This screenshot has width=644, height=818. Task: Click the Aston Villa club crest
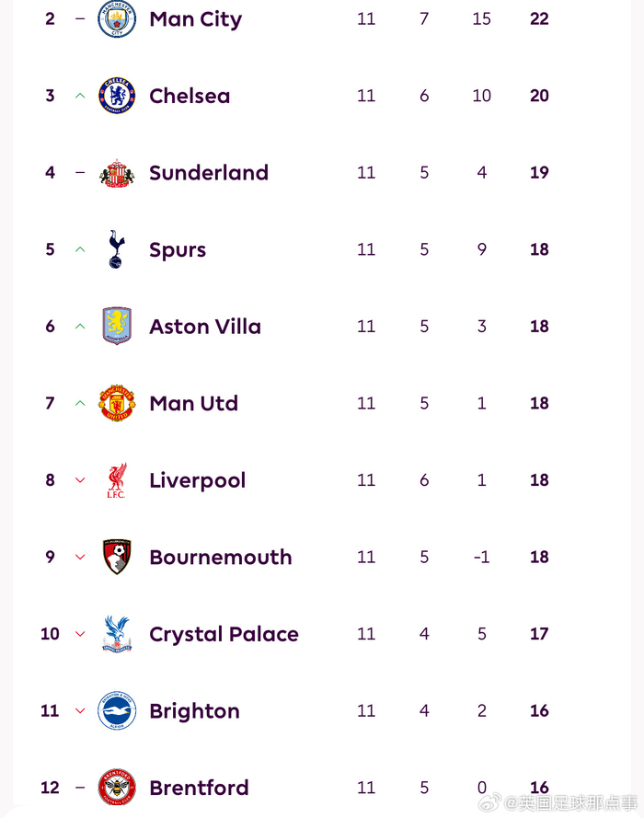click(117, 327)
